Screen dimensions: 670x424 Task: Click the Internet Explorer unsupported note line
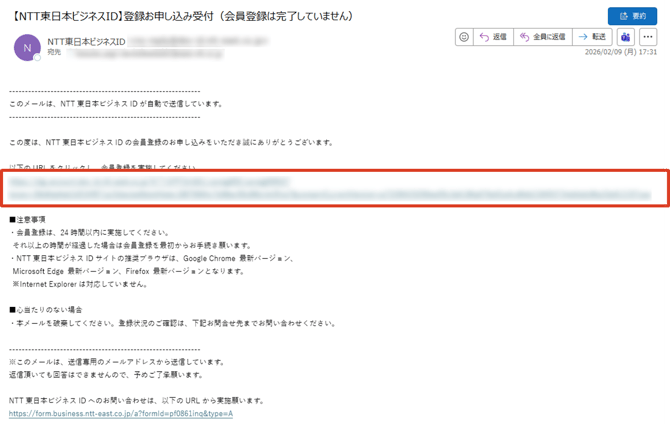(78, 283)
